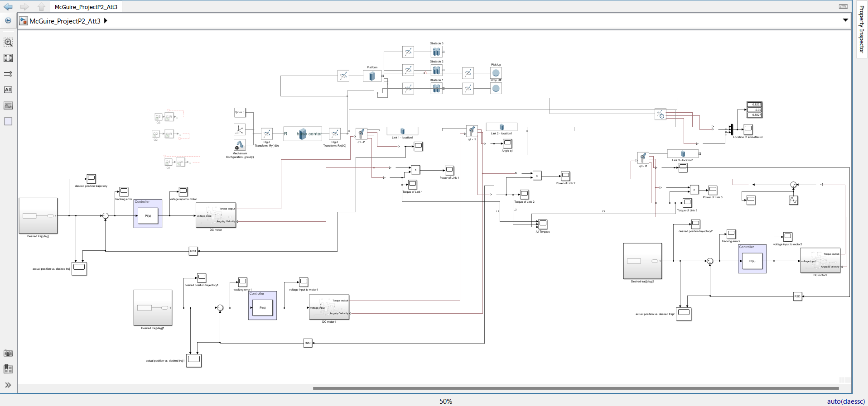This screenshot has height=406, width=868.
Task: Select the q3 - l1 revolute joint
Action: tap(643, 158)
